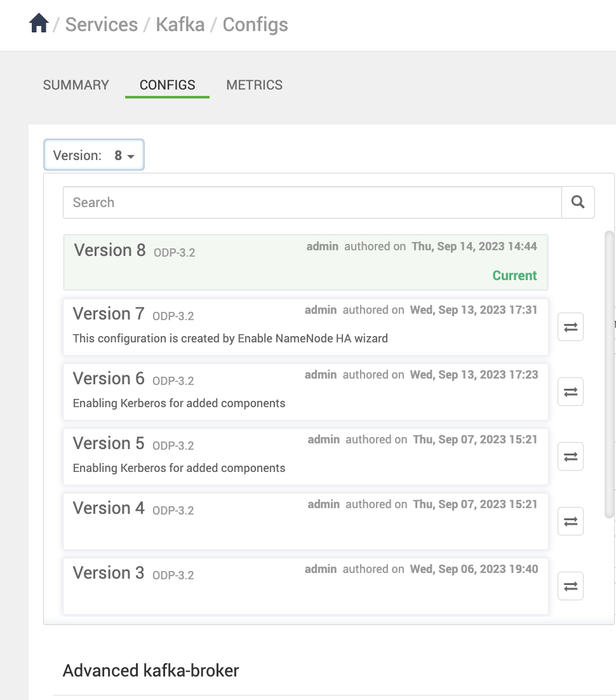
Task: Compare Version 3 using its arrows icon
Action: tap(570, 586)
